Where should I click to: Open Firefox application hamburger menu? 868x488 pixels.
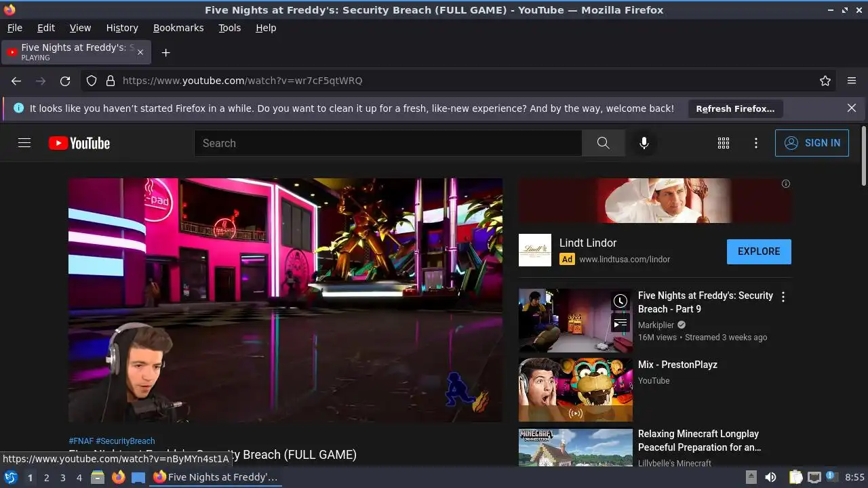click(x=852, y=81)
